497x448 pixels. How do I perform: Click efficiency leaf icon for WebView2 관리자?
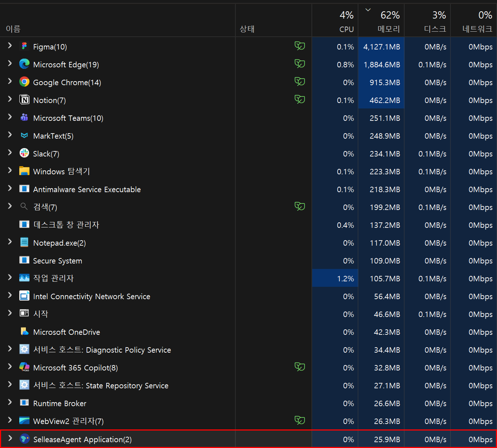coord(300,420)
